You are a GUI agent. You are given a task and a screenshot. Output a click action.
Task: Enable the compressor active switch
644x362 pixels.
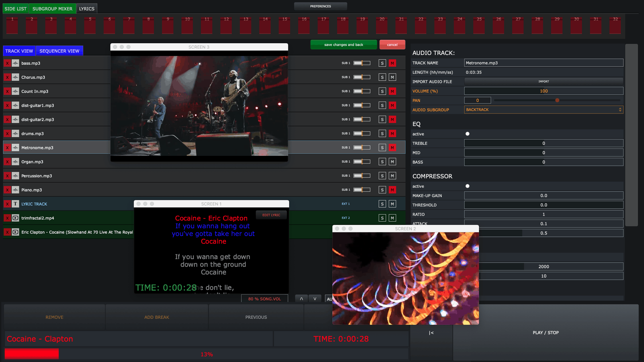tap(467, 186)
